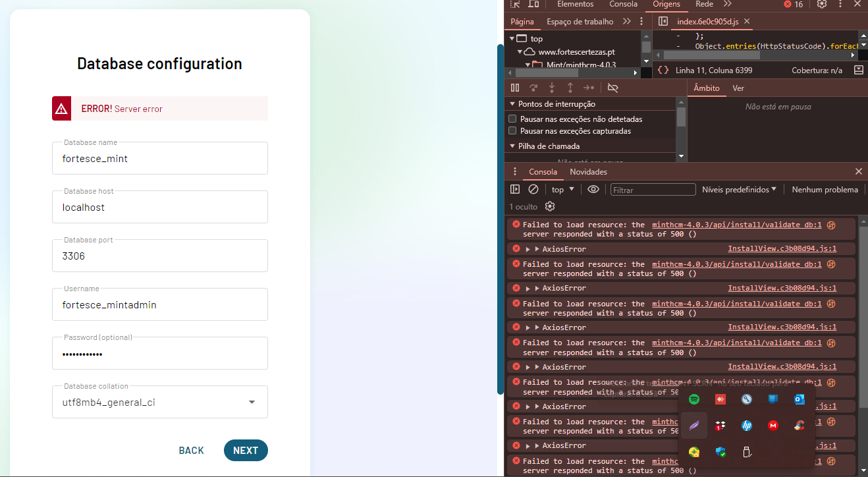Open the 'top' JavaScript context dropdown in console
Image resolution: width=868 pixels, height=477 pixels.
pos(562,189)
